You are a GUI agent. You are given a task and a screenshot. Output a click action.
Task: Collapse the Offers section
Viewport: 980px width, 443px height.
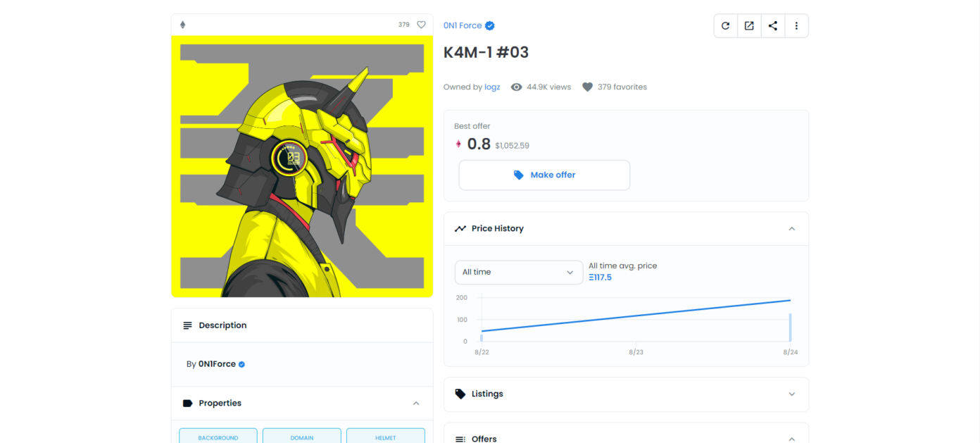(x=791, y=439)
